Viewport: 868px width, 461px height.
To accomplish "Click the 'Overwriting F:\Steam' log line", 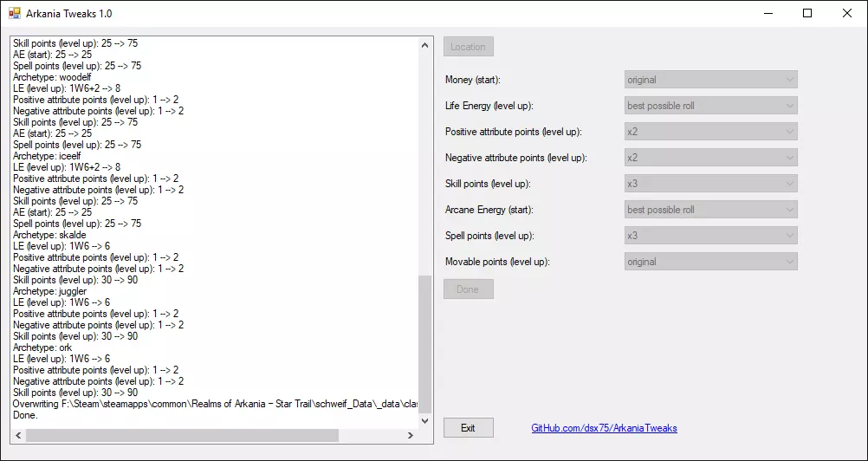I will click(x=215, y=404).
